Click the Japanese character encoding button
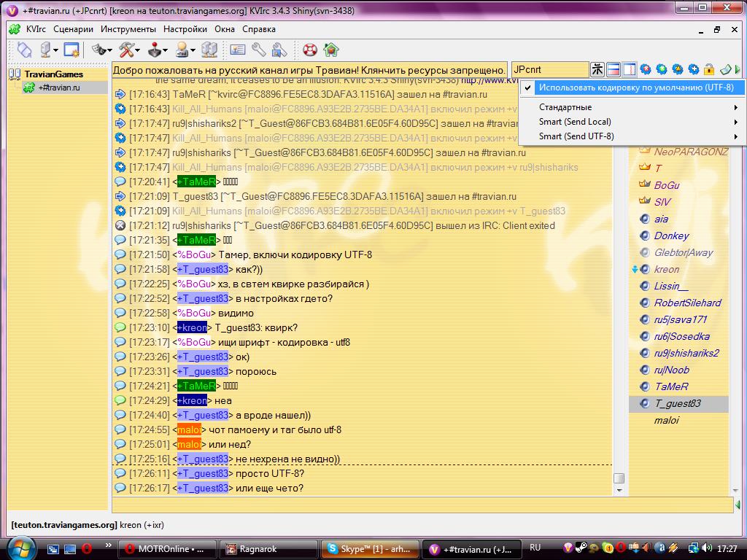The image size is (747, 560). click(x=597, y=69)
